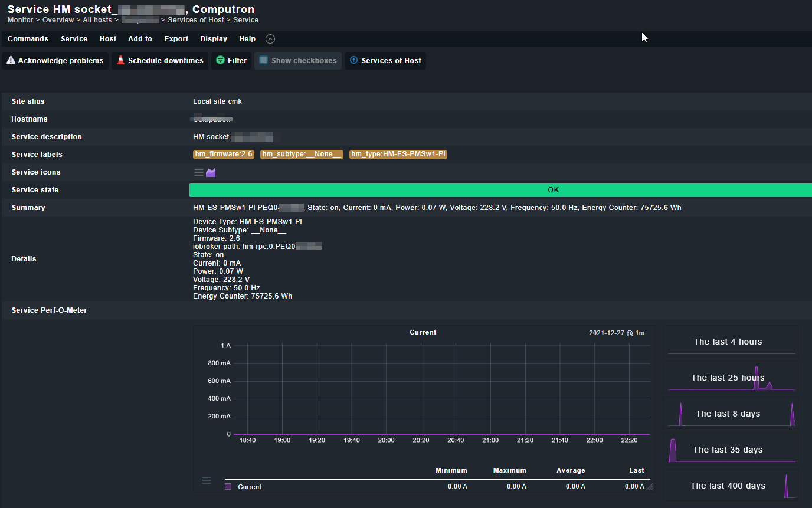The width and height of the screenshot is (812, 508).
Task: Select The last 8 days graph
Action: tap(730, 414)
